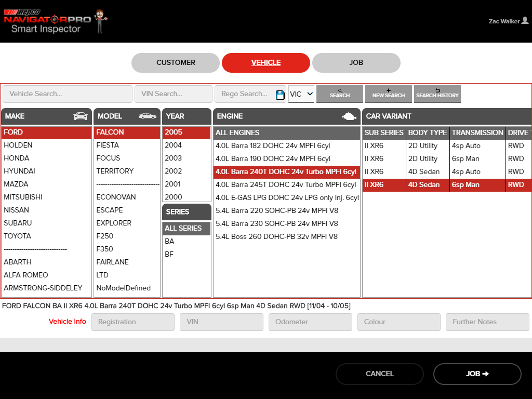Choose FAIRLANE model
This screenshot has height=399, width=532.
click(127, 262)
